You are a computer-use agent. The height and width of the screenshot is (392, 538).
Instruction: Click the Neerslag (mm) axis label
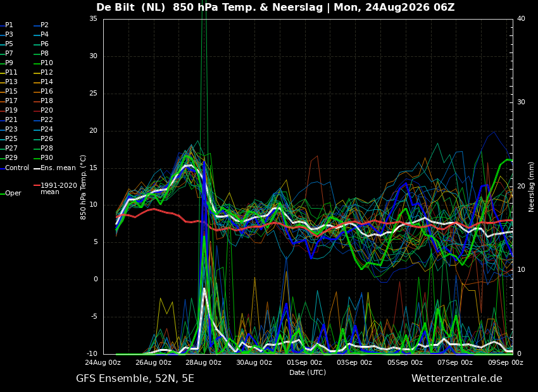(531, 187)
